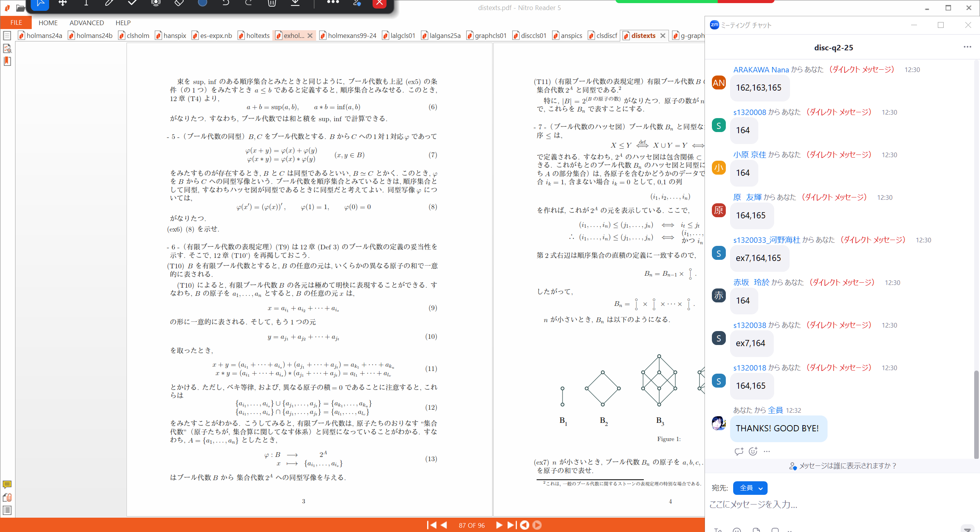Switch to the ADVANCED ribbon tab
Screen dimensions: 980x532
pos(87,23)
